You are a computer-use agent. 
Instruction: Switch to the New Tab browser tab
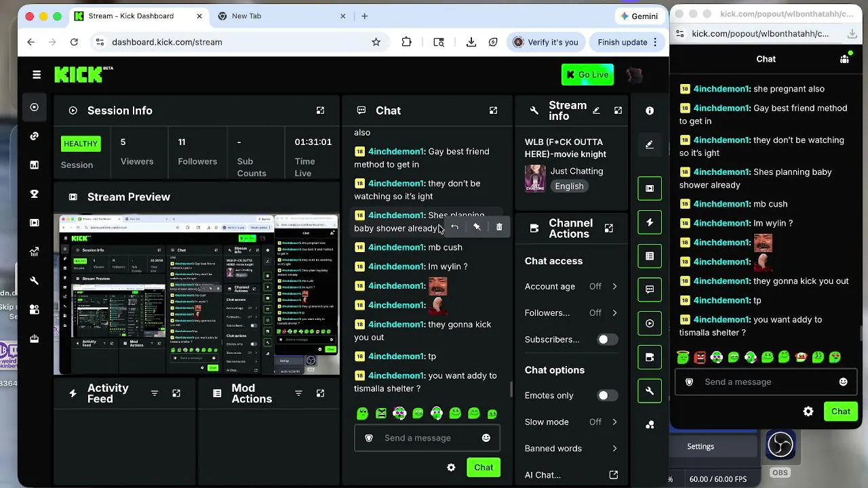[281, 16]
